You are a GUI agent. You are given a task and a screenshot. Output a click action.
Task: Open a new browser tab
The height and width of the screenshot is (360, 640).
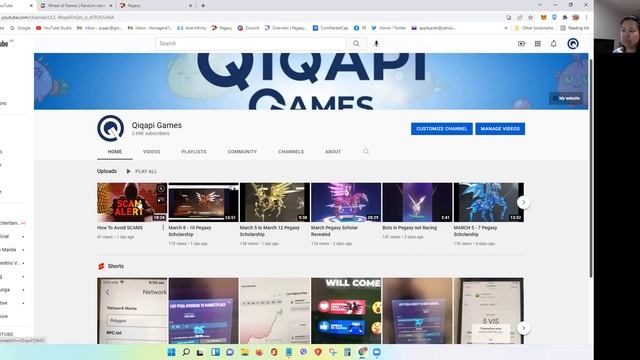(203, 6)
